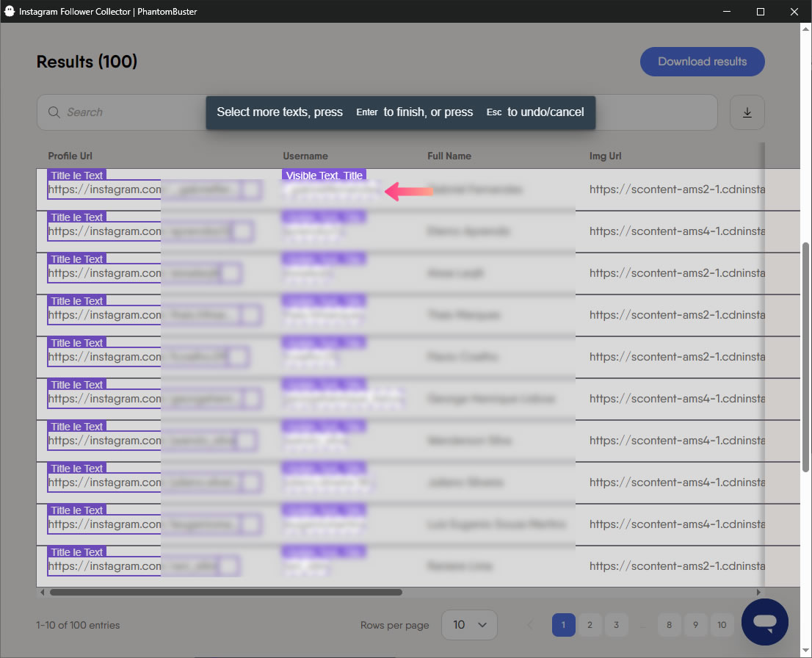
Task: Go to page 9 of results
Action: (x=695, y=625)
